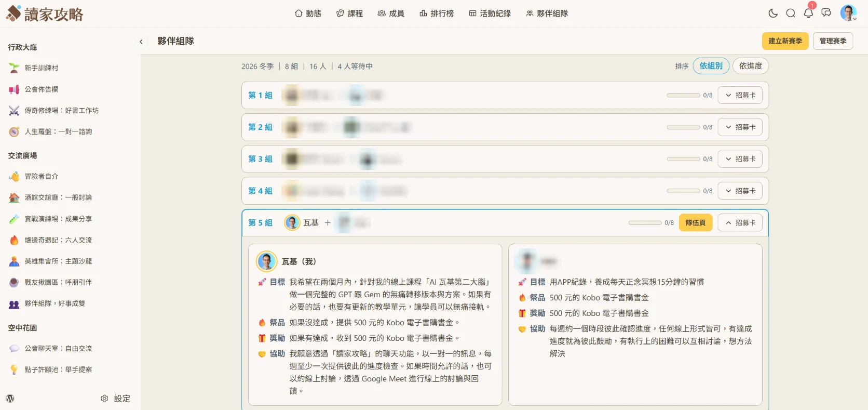Viewport: 868px width, 410px height.
Task: Sort by 依組別 option
Action: [x=711, y=66]
